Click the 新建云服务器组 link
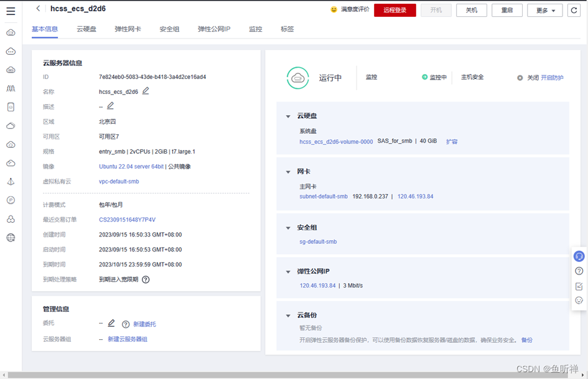The height and width of the screenshot is (379, 588). (x=128, y=339)
